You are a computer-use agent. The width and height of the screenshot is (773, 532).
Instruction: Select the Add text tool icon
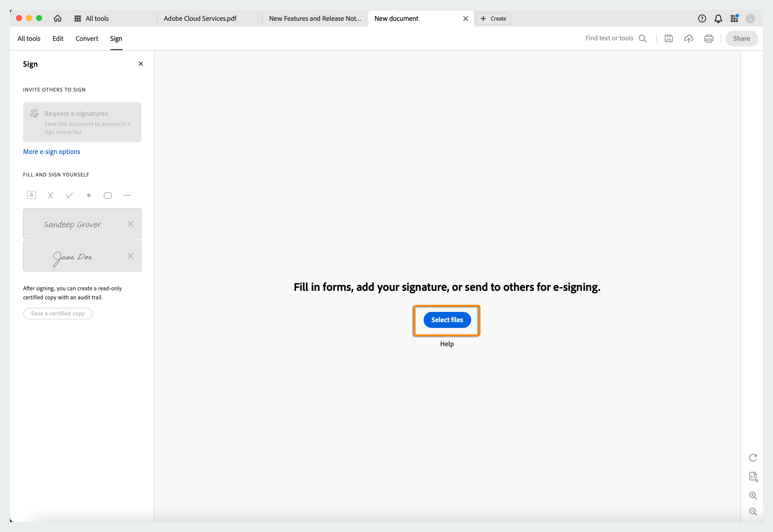tap(32, 195)
